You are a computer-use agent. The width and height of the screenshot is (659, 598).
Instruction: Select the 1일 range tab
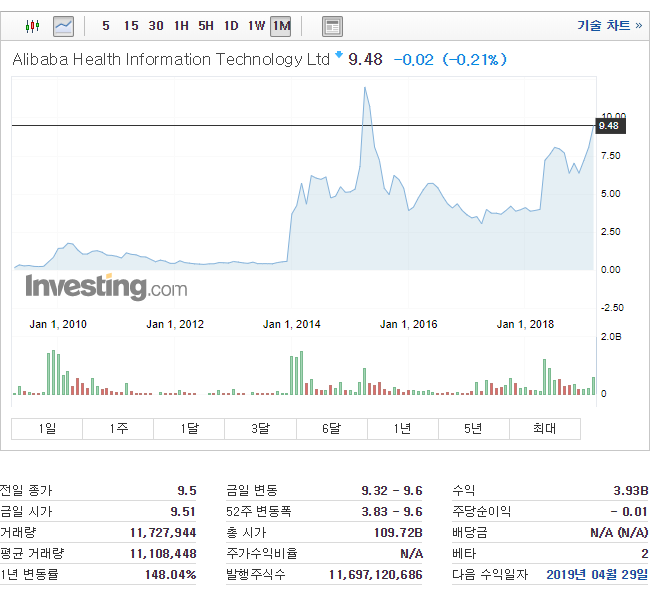tap(47, 429)
